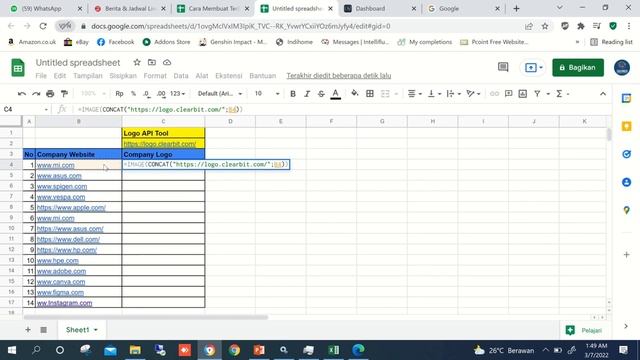Image resolution: width=640 pixels, height=360 pixels.
Task: Open horizontal align dropdown
Action: tap(414, 94)
